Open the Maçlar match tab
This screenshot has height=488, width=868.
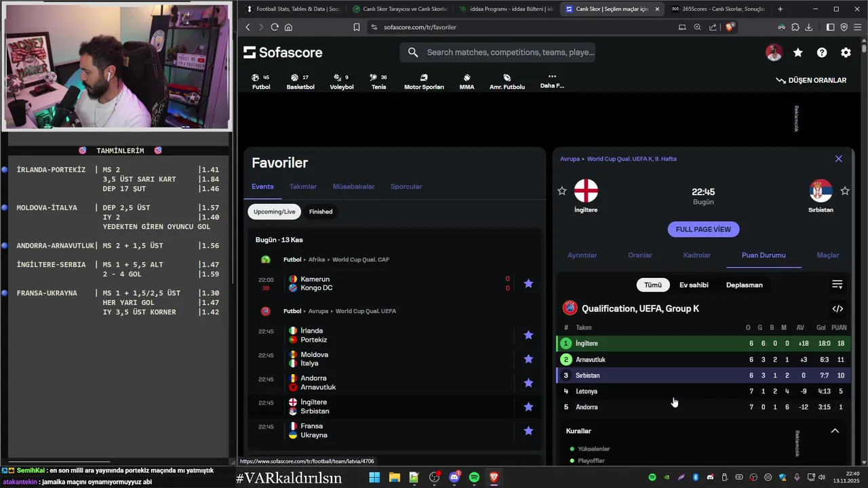click(x=828, y=256)
